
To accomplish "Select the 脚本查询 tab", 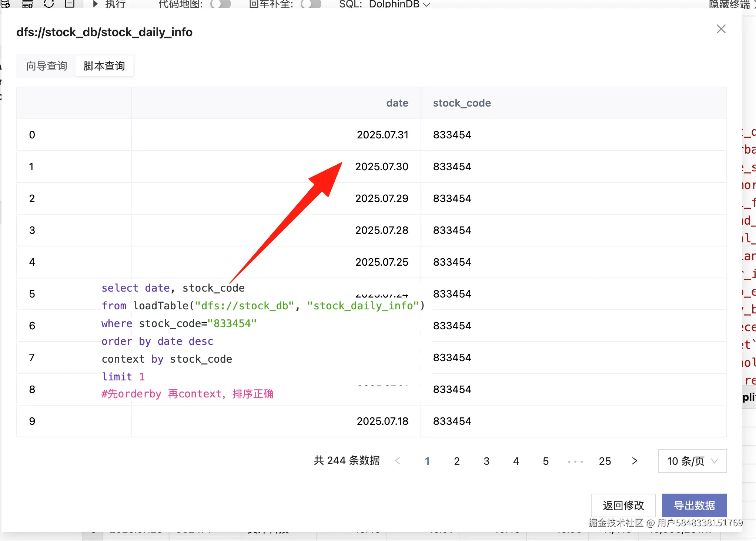I will pos(104,66).
